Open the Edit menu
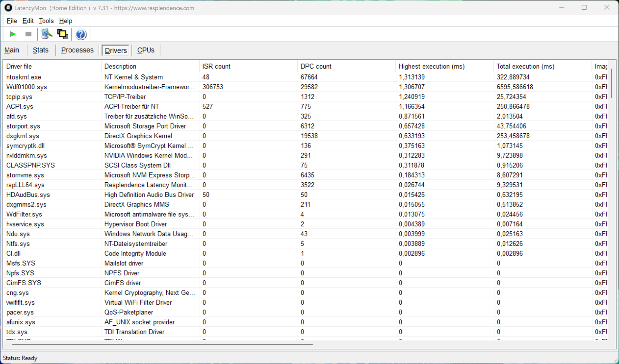 click(28, 21)
